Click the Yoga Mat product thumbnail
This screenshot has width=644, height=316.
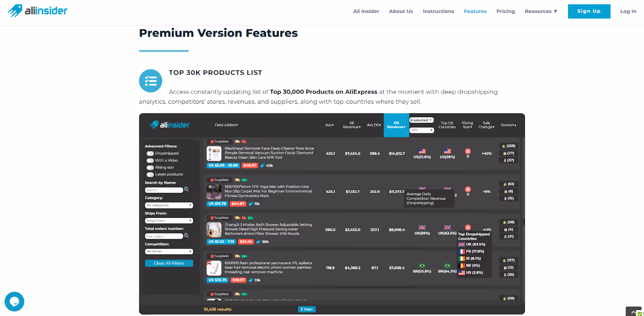pyautogui.click(x=214, y=192)
